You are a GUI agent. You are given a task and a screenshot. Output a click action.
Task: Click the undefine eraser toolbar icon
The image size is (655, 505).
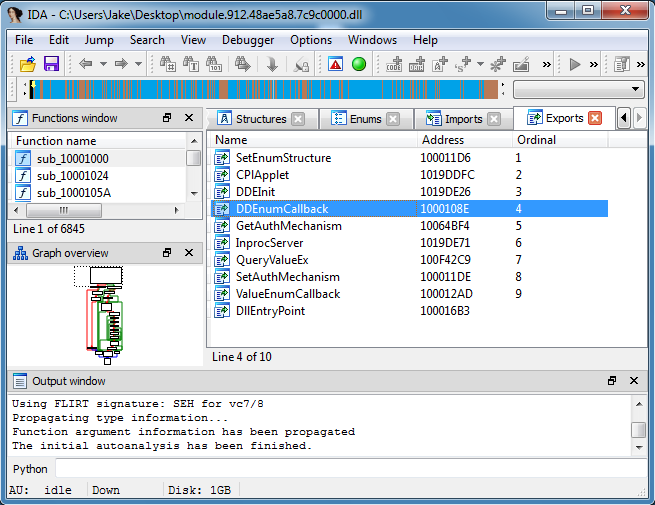click(521, 64)
